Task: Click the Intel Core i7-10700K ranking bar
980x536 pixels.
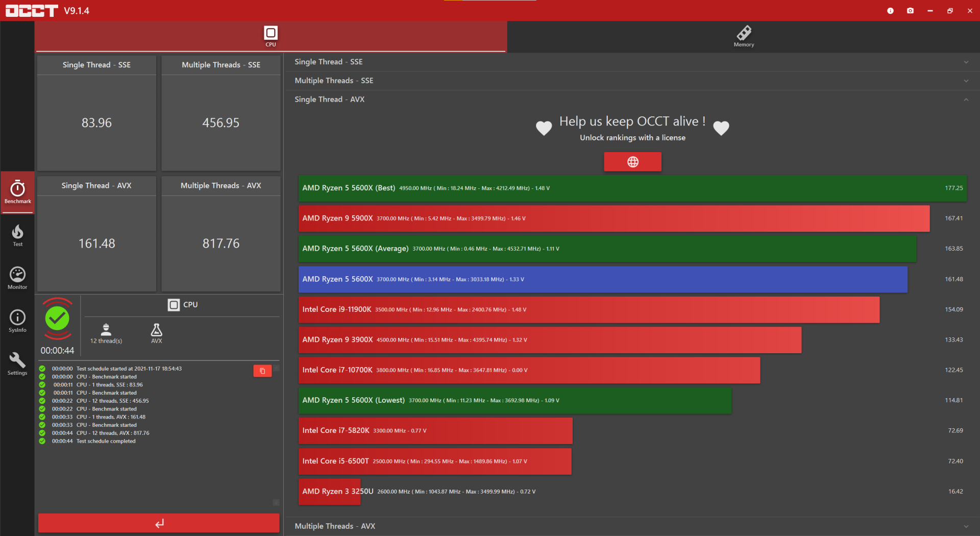Action: pyautogui.click(x=529, y=370)
